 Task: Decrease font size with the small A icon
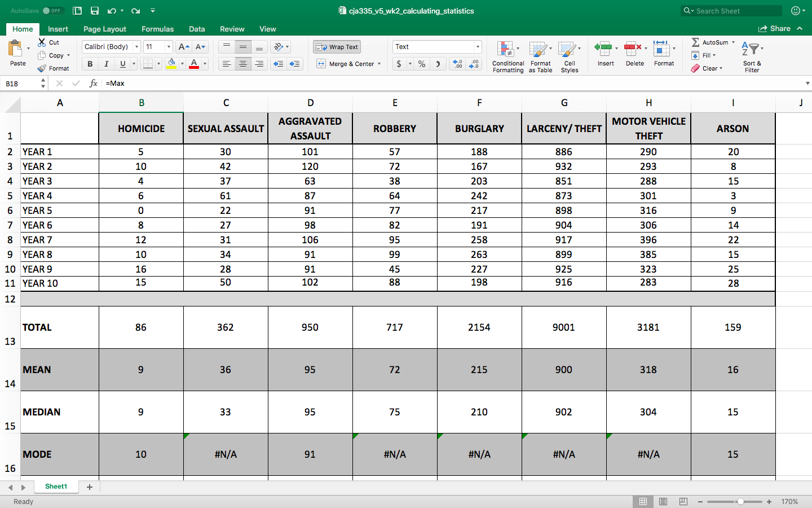(201, 47)
